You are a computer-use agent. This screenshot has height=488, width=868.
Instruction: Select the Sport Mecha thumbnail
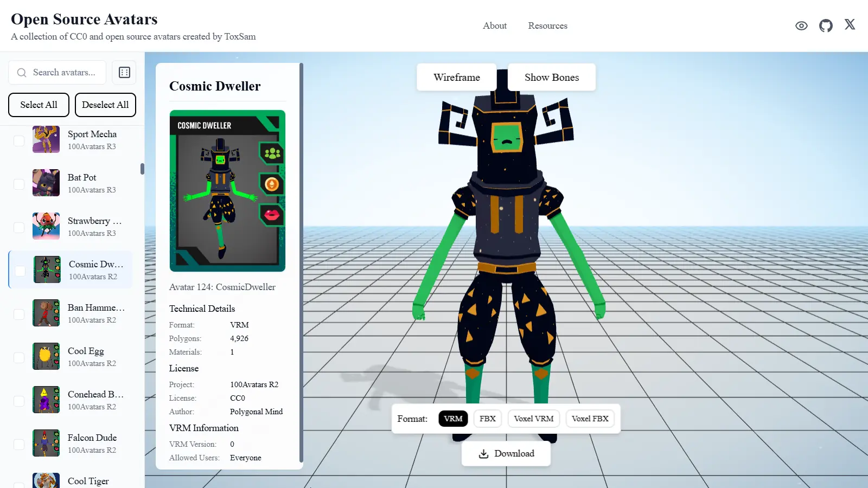coord(46,139)
